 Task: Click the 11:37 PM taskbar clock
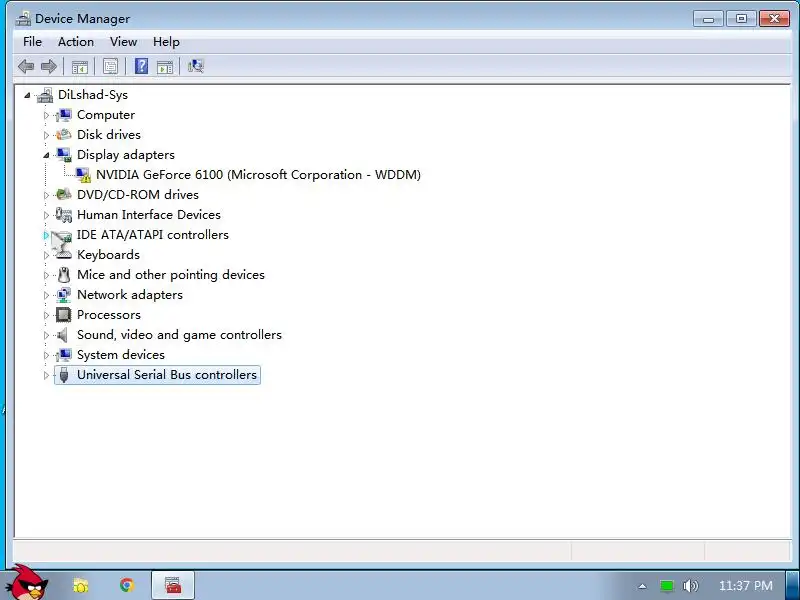coord(745,586)
